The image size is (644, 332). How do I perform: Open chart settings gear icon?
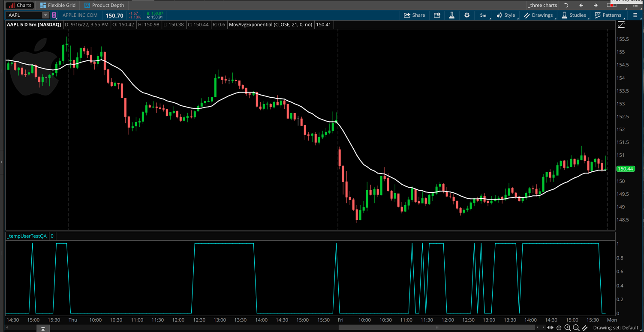pyautogui.click(x=467, y=15)
